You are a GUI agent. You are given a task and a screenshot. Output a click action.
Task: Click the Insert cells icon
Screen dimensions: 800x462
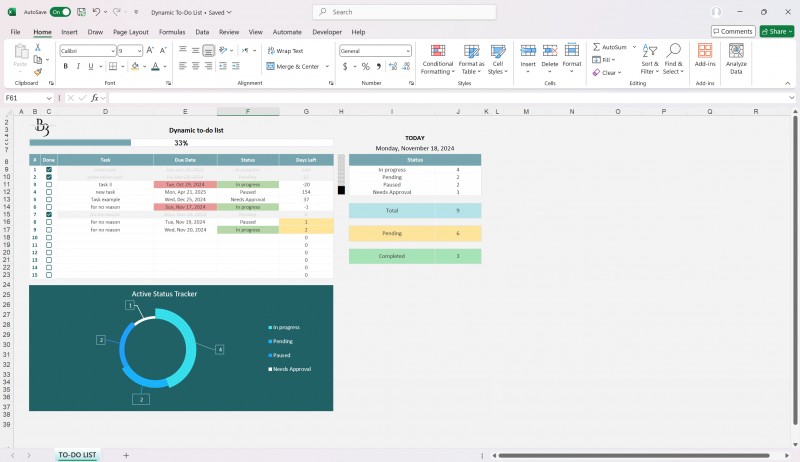[528, 51]
